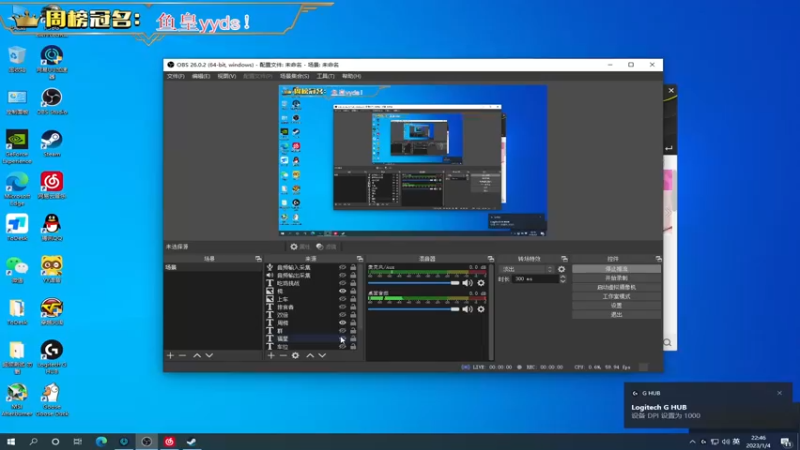
Task: Move selected source up in the list
Action: (310, 355)
